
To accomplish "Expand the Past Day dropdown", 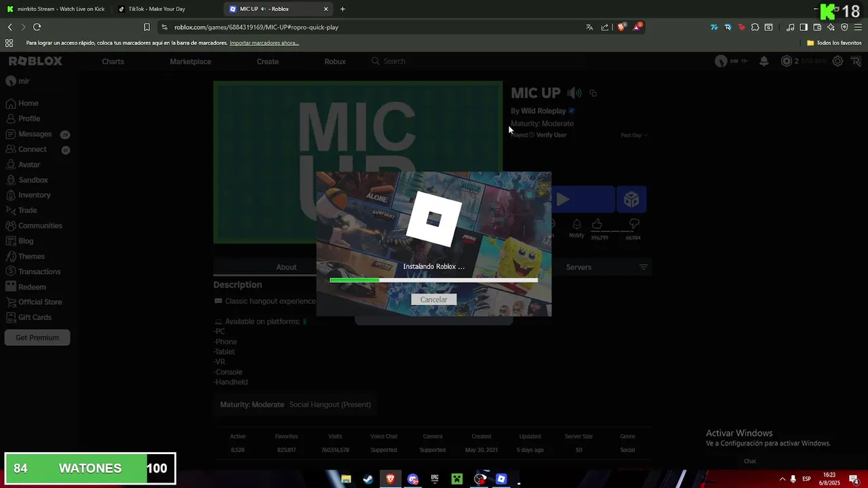I will pyautogui.click(x=633, y=135).
